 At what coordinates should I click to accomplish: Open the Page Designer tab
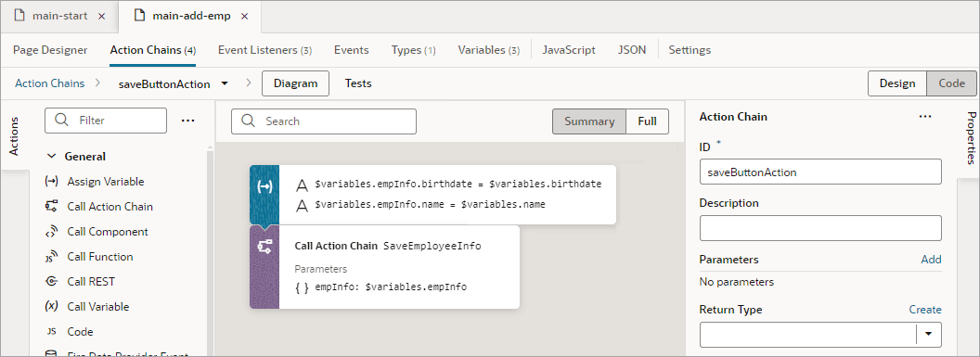click(50, 50)
